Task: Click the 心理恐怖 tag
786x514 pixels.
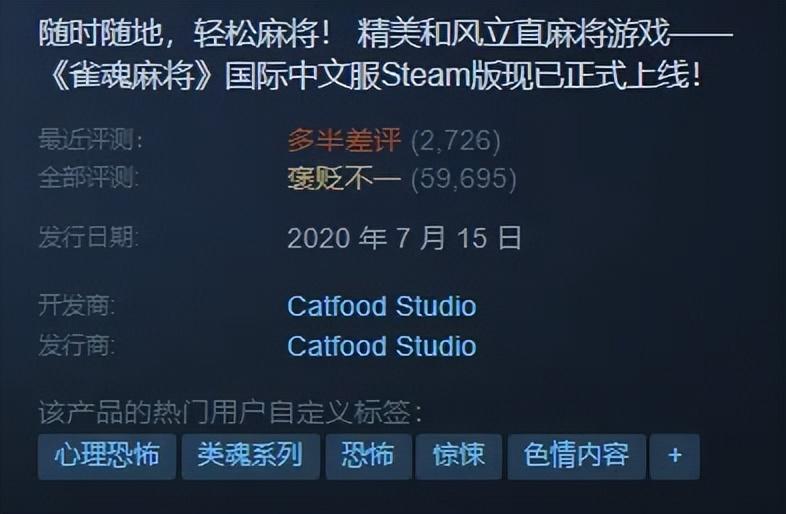Action: pos(107,456)
